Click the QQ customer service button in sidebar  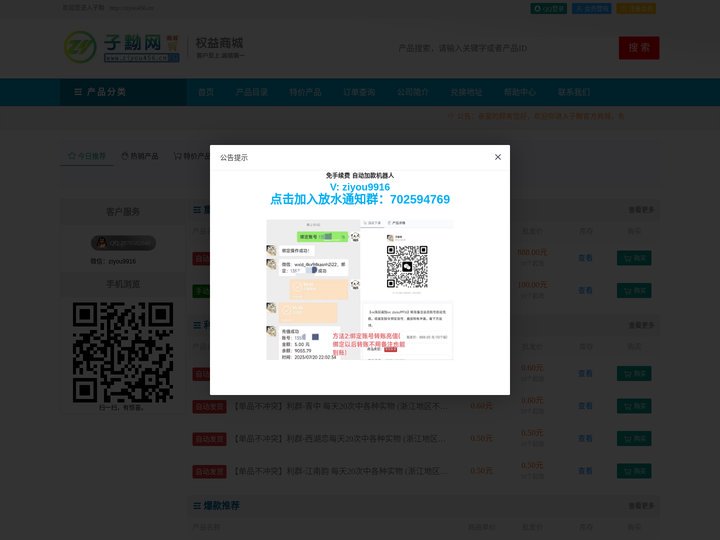(123, 243)
